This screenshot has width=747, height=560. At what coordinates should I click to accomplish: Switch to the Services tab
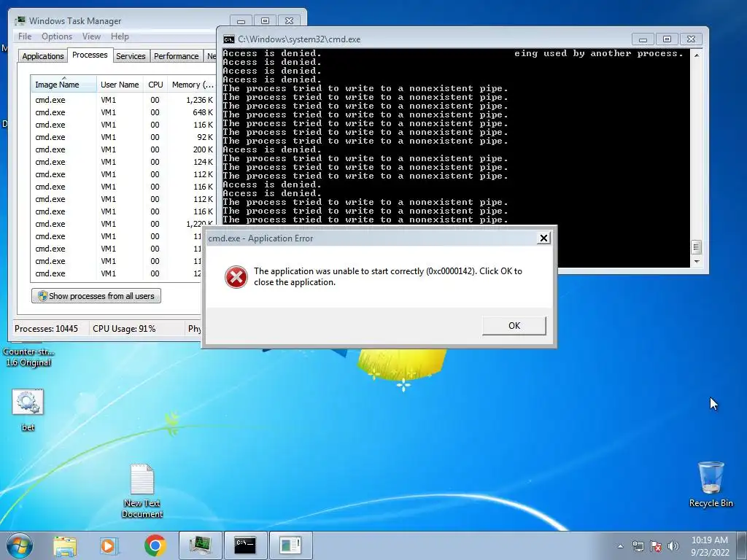(x=131, y=55)
